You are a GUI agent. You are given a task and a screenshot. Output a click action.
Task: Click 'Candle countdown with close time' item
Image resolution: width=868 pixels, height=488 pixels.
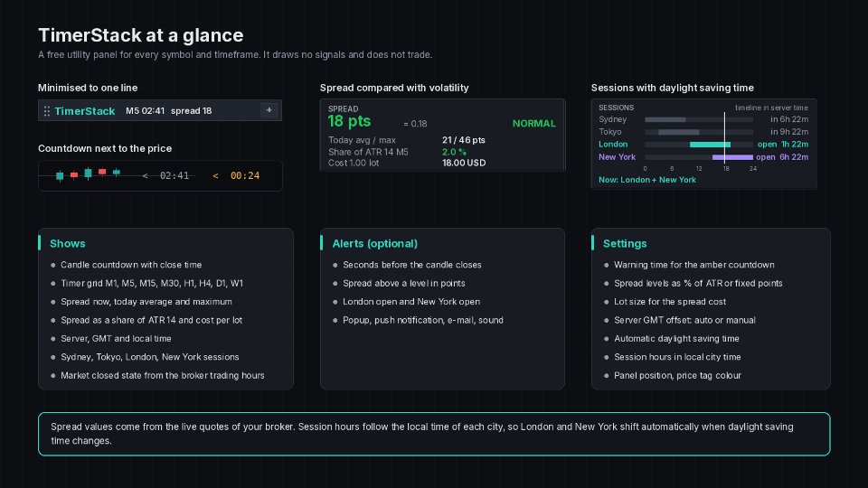[x=131, y=265]
